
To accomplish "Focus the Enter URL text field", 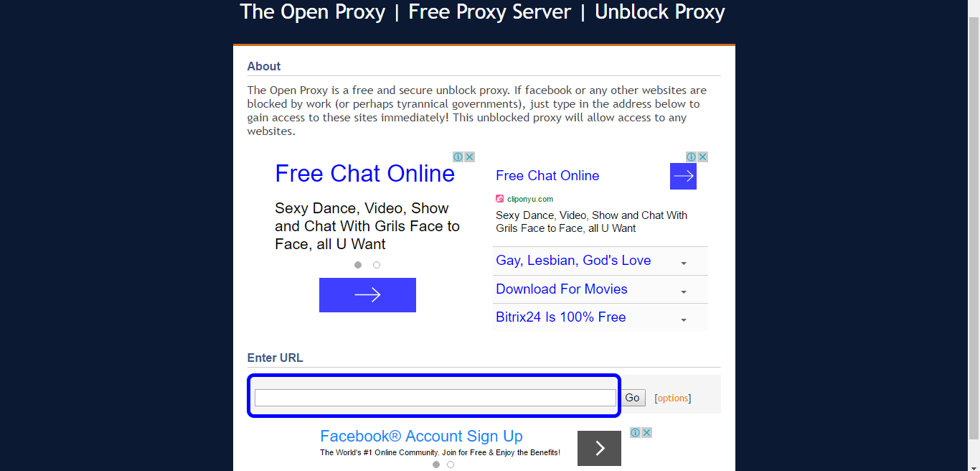I will point(435,398).
